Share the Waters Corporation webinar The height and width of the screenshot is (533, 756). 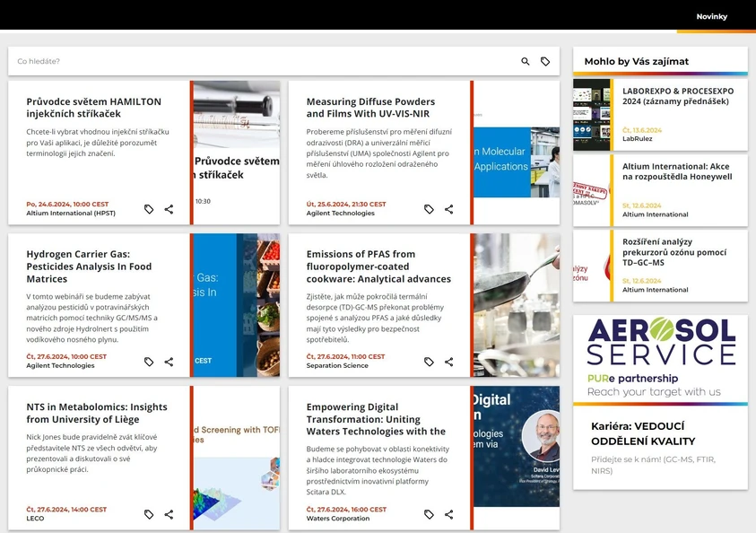448,514
